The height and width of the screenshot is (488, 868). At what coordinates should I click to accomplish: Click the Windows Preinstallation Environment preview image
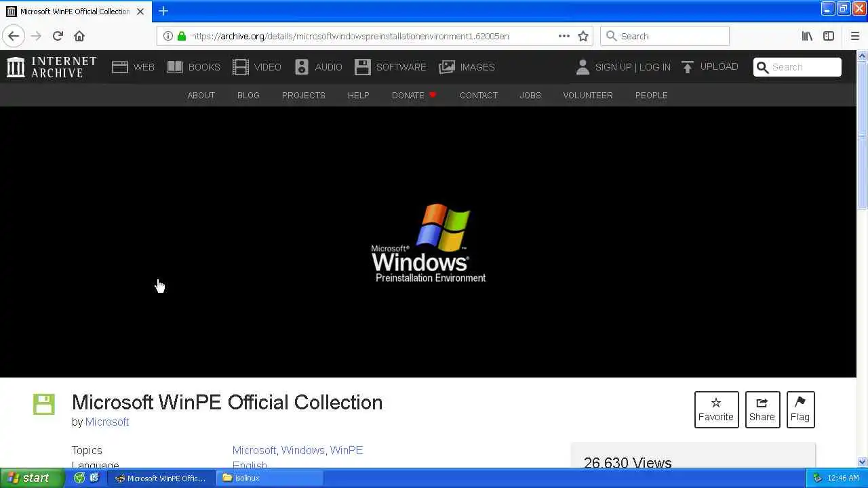point(429,242)
